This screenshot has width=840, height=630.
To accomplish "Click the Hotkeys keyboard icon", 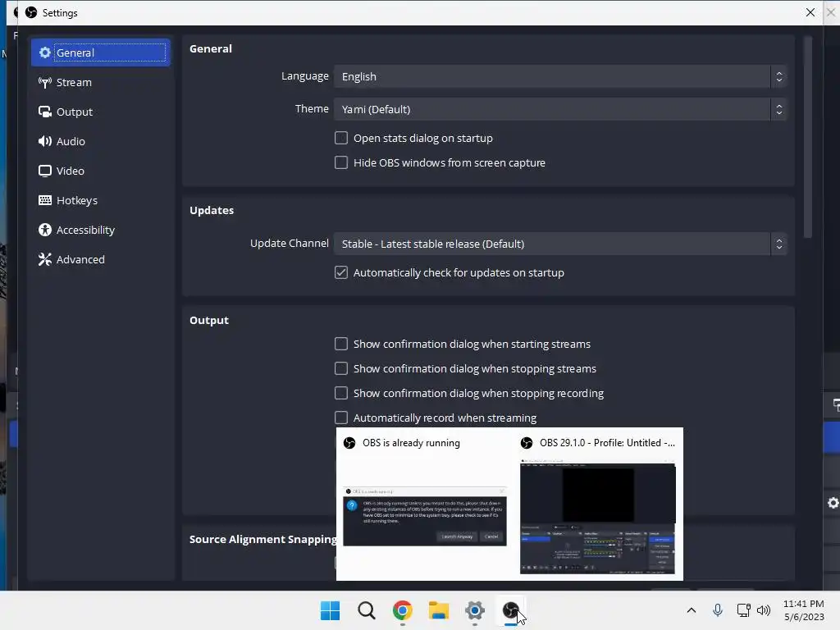I will 45,200.
